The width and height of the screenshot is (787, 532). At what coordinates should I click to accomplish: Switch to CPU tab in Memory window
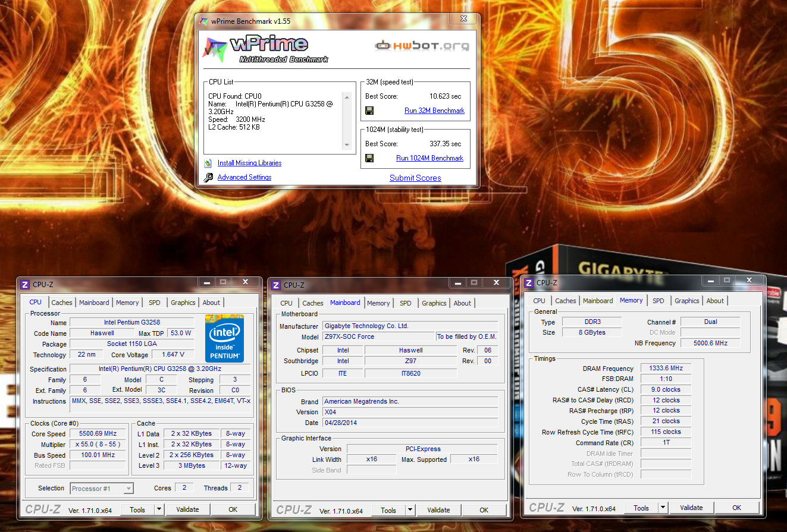540,301
